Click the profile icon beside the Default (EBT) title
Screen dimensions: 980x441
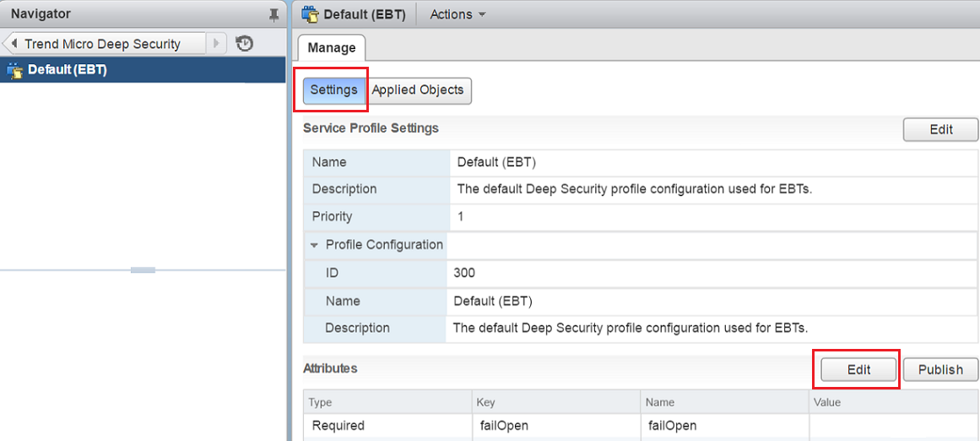pyautogui.click(x=310, y=14)
